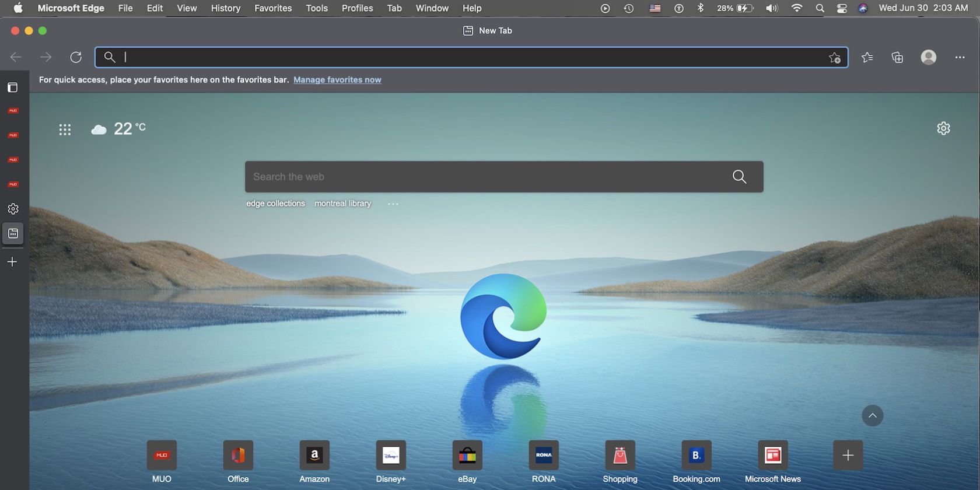Add this page to favorites star
This screenshot has height=490, width=980.
pyautogui.click(x=835, y=57)
